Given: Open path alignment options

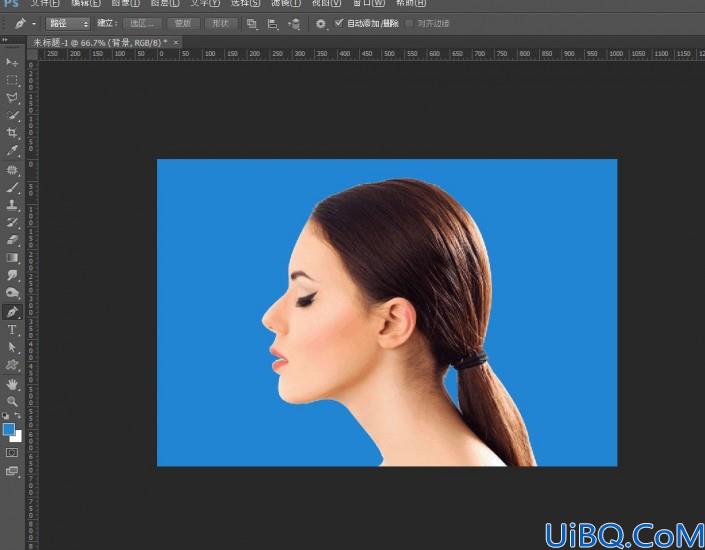Looking at the screenshot, I should coord(272,24).
